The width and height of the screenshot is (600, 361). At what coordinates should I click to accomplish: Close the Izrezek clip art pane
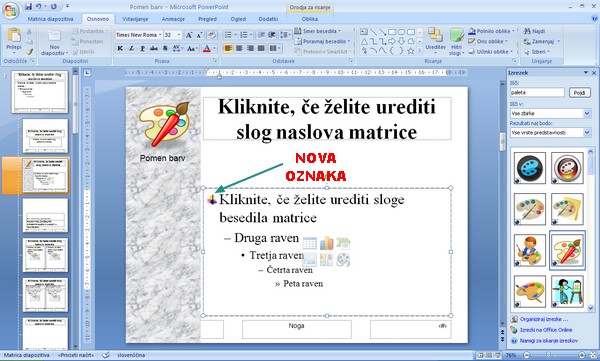594,73
